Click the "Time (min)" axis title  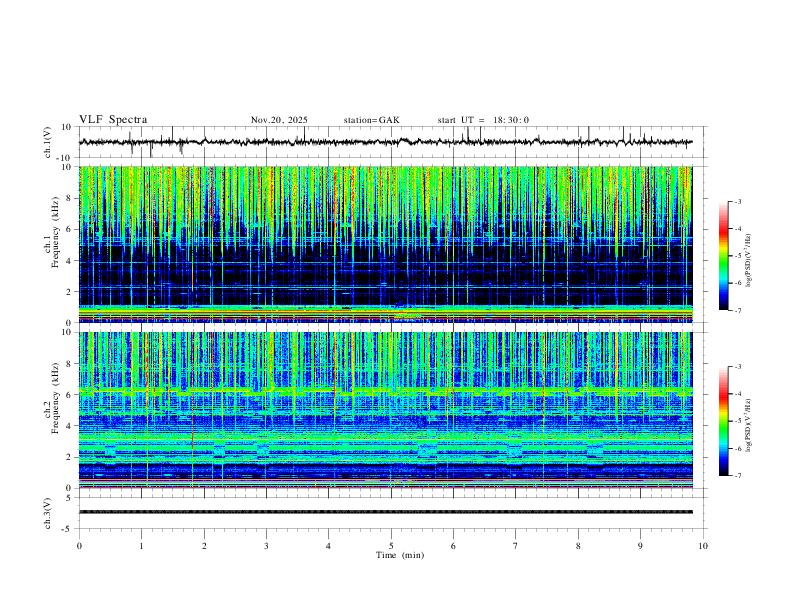[400, 555]
